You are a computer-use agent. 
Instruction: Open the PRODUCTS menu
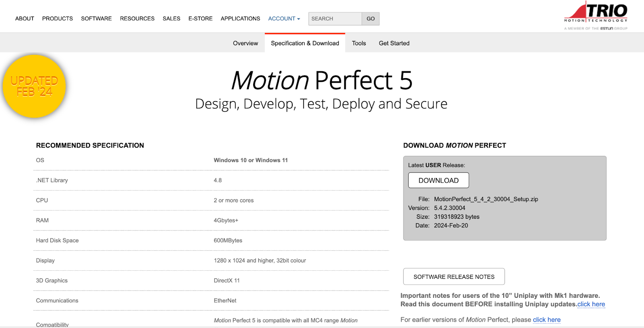pos(58,19)
